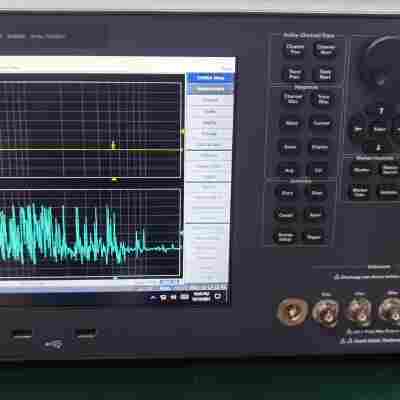400x400 pixels.
Task: Tap the Cal hardkey
Action: coord(318,171)
